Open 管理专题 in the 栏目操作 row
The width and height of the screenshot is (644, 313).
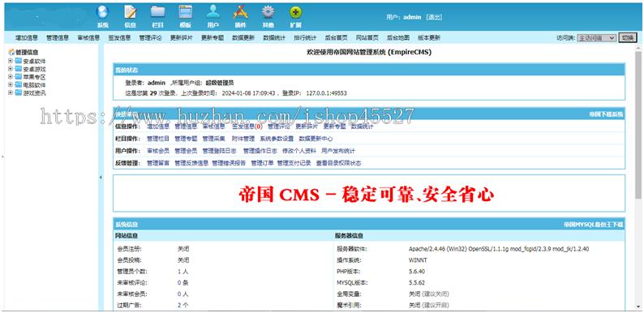pos(186,139)
